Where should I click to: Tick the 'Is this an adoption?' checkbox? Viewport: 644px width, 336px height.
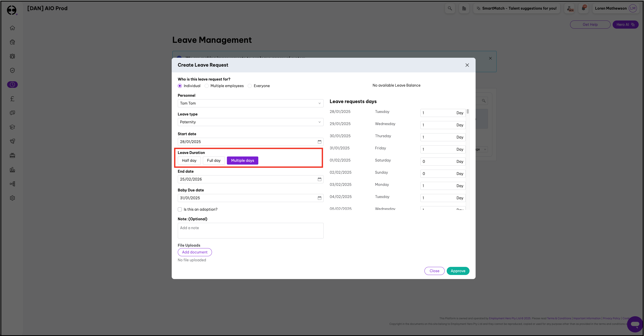pos(180,209)
